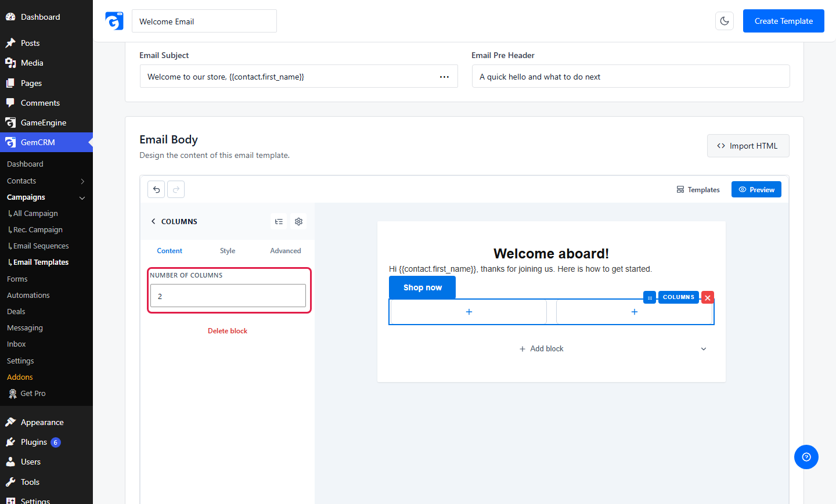Switch to the Style tab
836x504 pixels.
click(228, 251)
